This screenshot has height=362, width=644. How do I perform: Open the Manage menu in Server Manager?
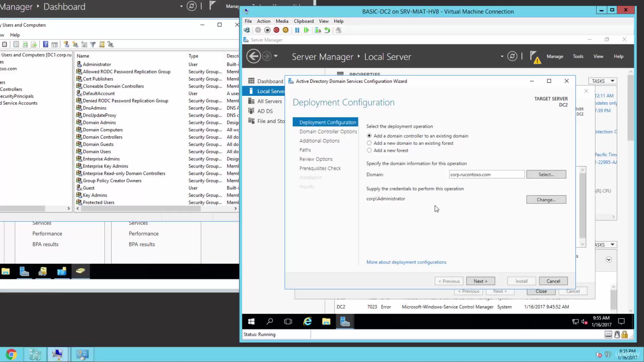tap(555, 56)
